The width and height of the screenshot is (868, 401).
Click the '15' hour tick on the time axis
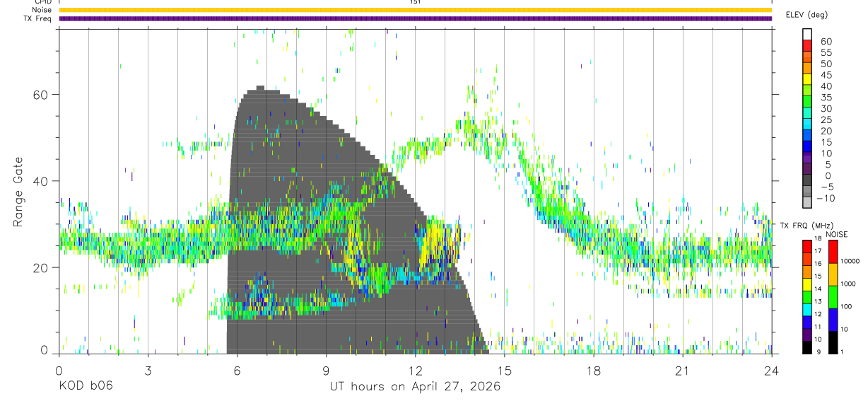505,371
